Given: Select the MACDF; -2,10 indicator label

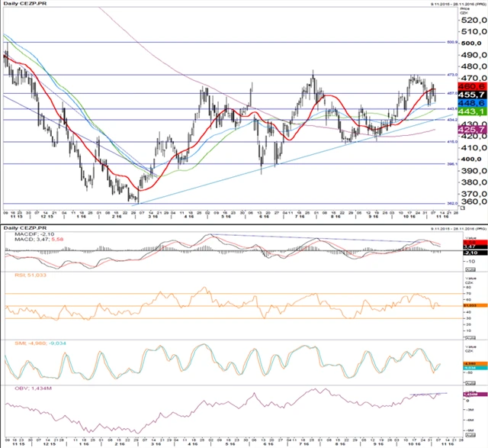Looking at the screenshot, I should pos(27,237).
